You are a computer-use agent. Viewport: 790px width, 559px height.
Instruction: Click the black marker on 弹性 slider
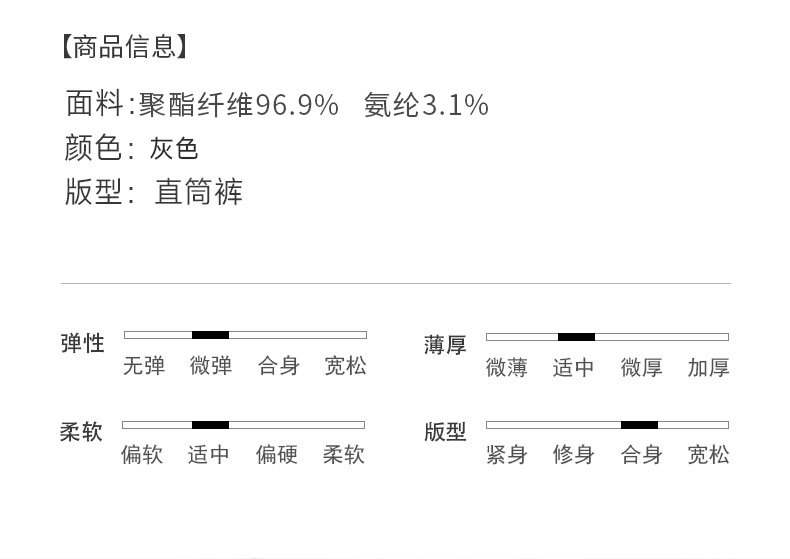coord(210,335)
